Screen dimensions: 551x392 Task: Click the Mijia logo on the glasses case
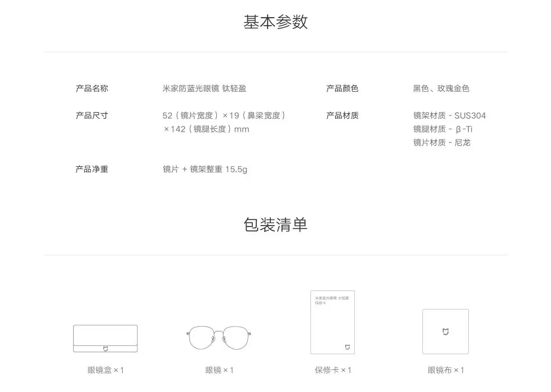(x=106, y=349)
